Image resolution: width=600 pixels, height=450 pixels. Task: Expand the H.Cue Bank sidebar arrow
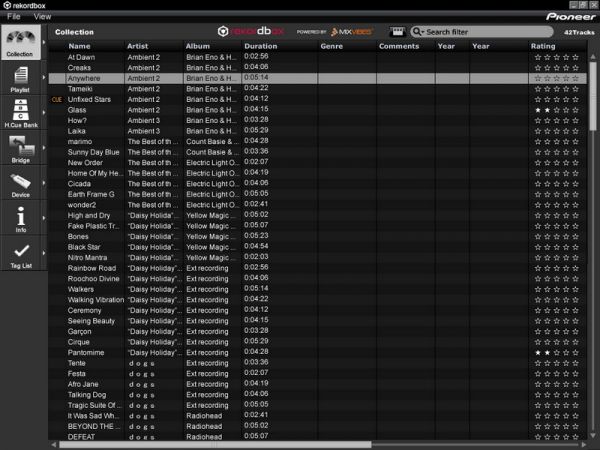coord(44,112)
